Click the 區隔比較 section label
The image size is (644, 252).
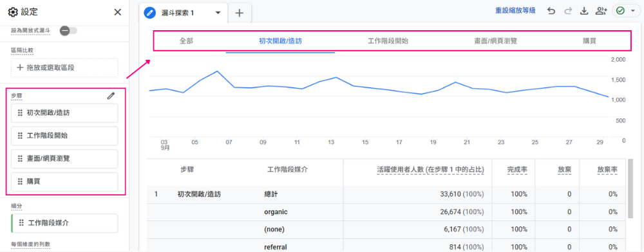click(22, 50)
